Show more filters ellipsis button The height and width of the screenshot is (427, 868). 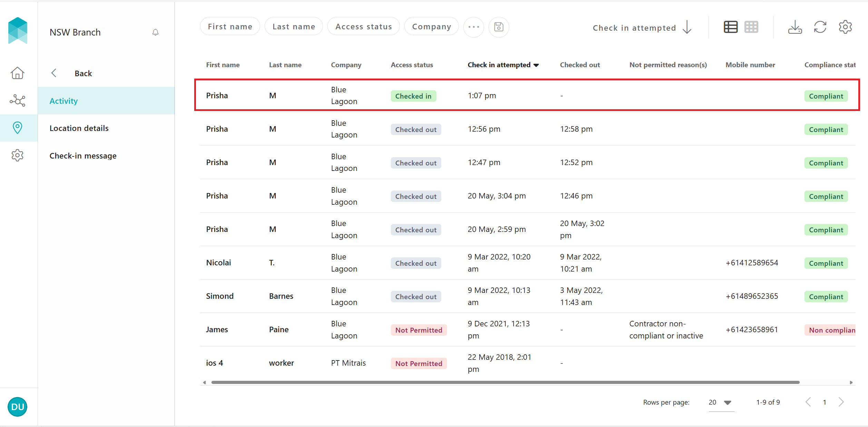coord(474,27)
